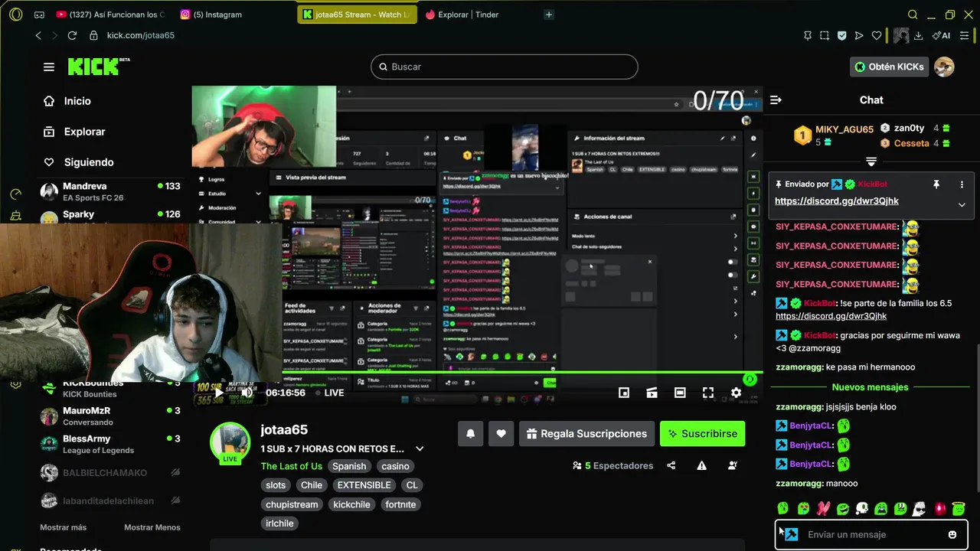Open the ad blocker shield icon

[x=841, y=35]
